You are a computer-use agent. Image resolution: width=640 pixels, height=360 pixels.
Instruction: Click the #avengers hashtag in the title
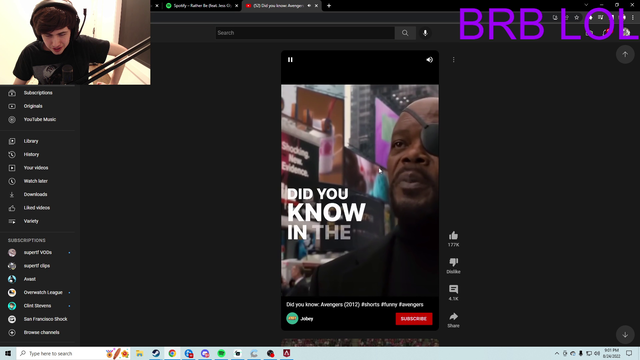(411, 304)
